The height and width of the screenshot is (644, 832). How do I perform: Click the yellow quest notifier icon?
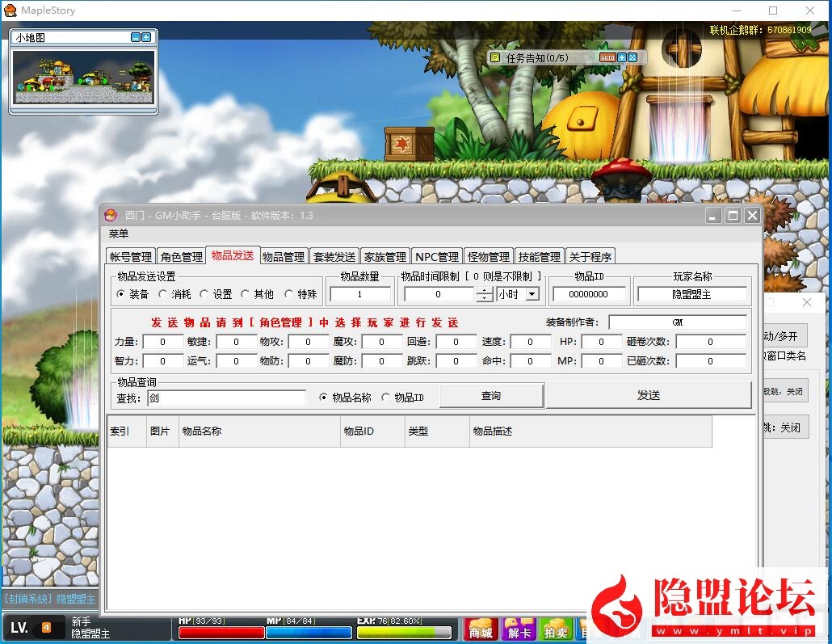(494, 58)
